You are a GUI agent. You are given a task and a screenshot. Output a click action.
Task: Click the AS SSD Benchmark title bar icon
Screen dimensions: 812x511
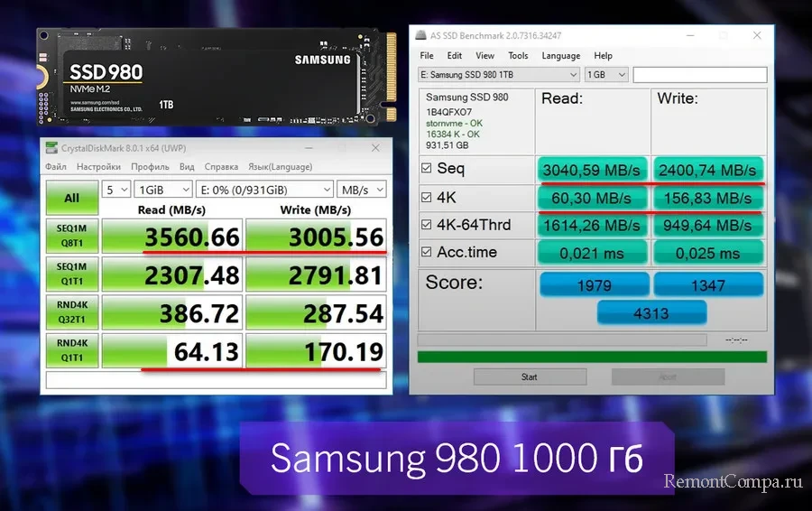click(x=421, y=35)
